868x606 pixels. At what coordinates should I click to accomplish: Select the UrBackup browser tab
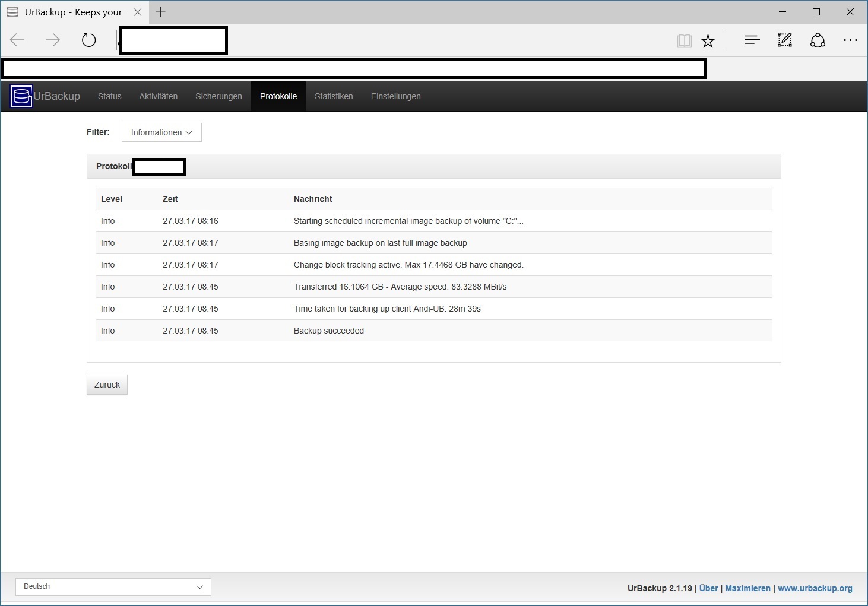74,12
